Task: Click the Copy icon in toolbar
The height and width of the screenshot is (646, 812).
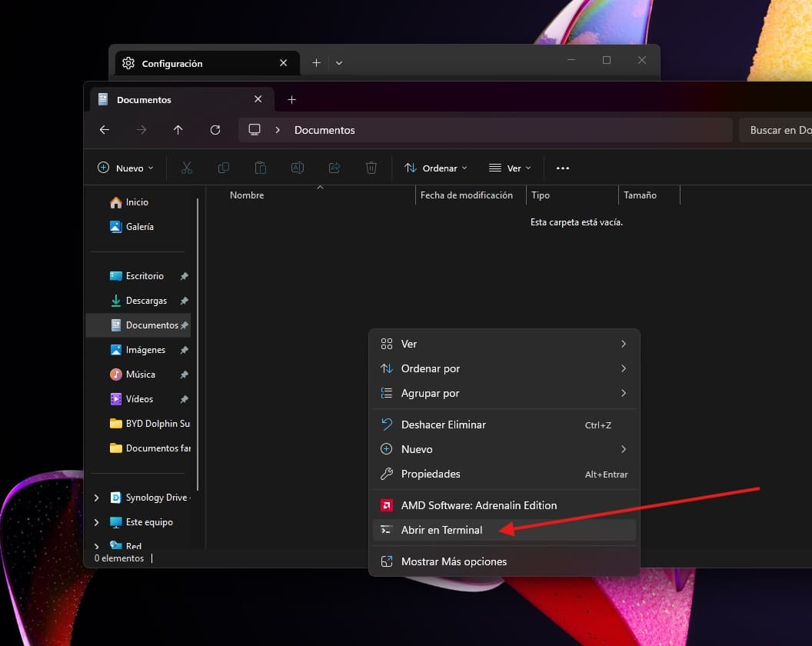Action: 224,168
